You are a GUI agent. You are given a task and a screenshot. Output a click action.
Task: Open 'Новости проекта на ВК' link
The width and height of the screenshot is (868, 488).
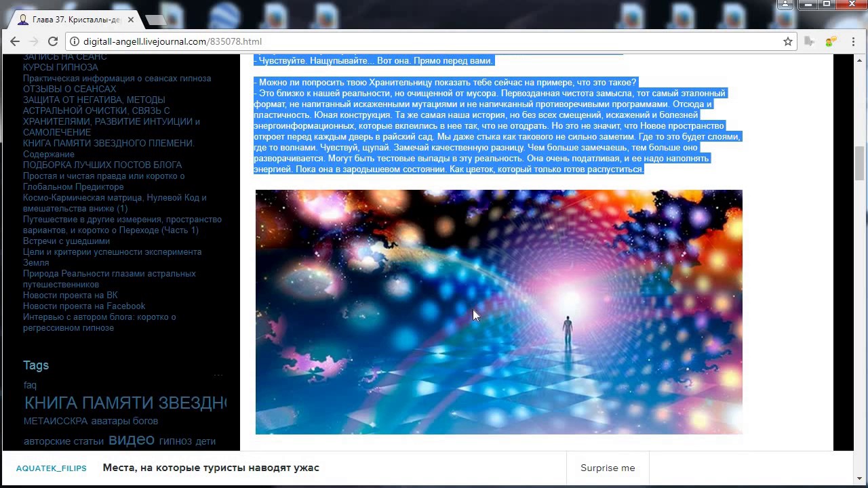[71, 295]
